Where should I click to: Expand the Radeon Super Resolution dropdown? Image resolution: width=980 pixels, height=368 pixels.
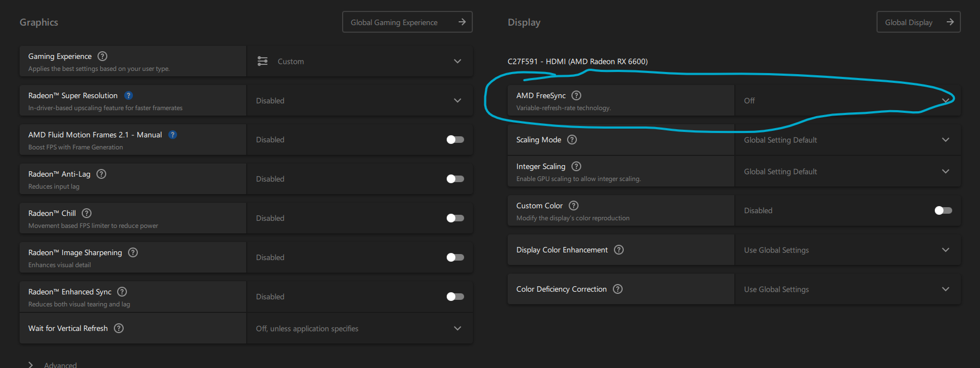point(360,100)
